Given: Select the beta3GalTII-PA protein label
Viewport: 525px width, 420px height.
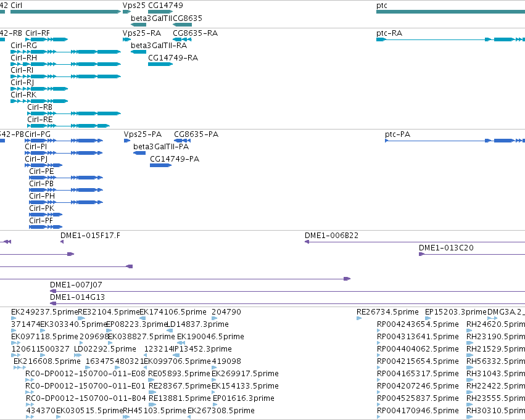Looking at the screenshot, I should coord(161,147).
